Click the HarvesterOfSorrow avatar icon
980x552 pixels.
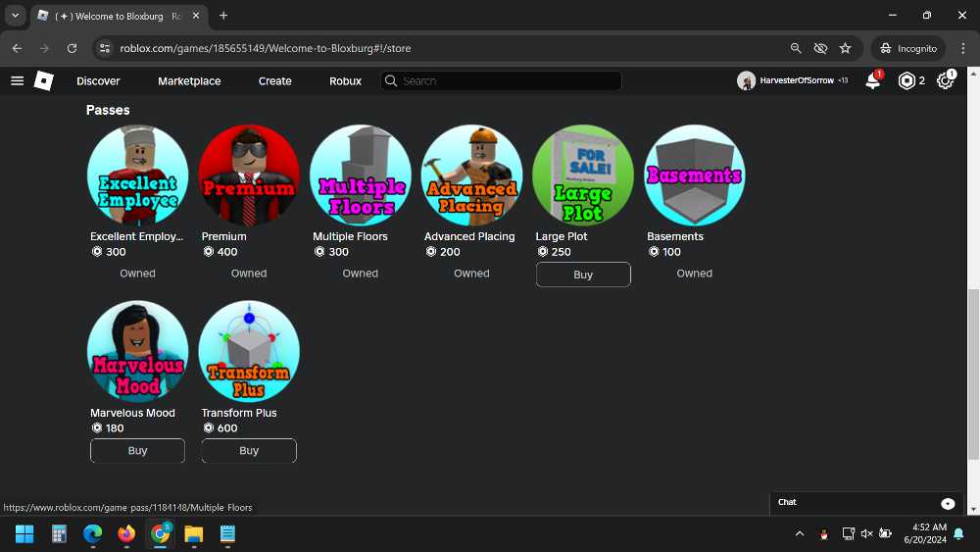pos(746,80)
